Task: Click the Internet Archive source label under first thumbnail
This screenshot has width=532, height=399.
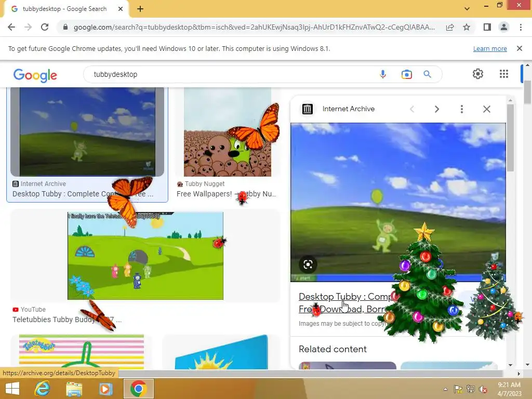Action: pos(43,184)
